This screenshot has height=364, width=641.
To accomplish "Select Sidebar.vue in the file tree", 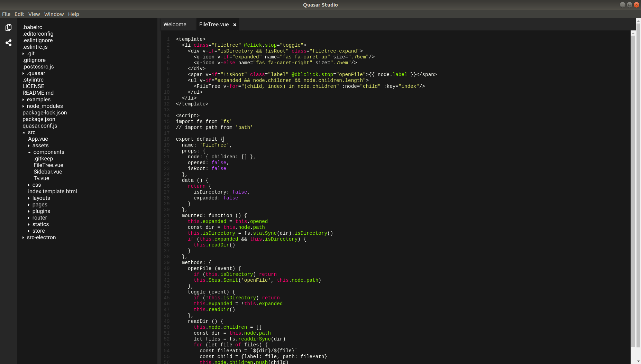I will [x=48, y=171].
